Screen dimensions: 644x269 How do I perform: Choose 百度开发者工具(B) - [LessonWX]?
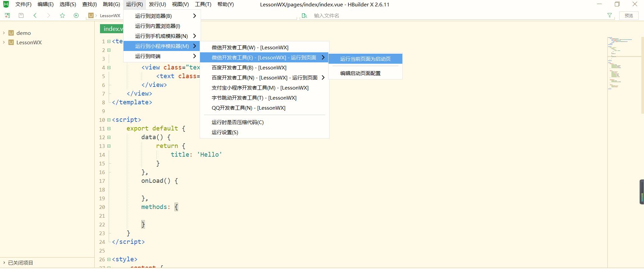[x=264, y=67]
